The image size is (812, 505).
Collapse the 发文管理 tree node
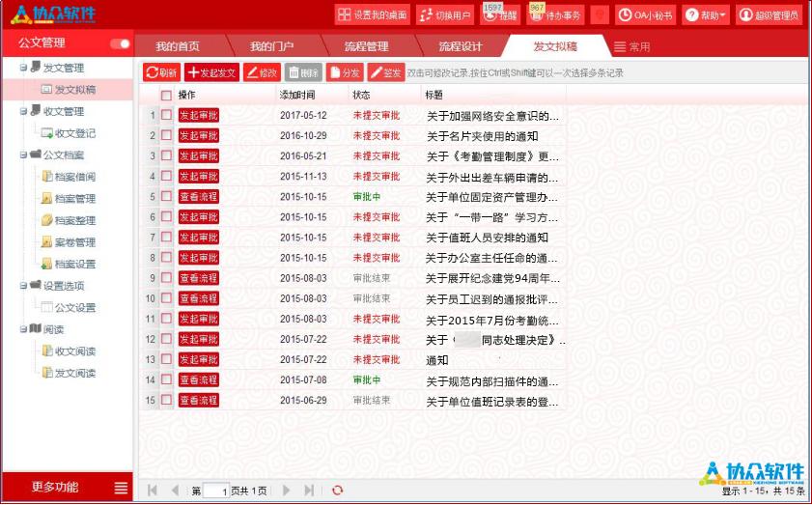23,68
